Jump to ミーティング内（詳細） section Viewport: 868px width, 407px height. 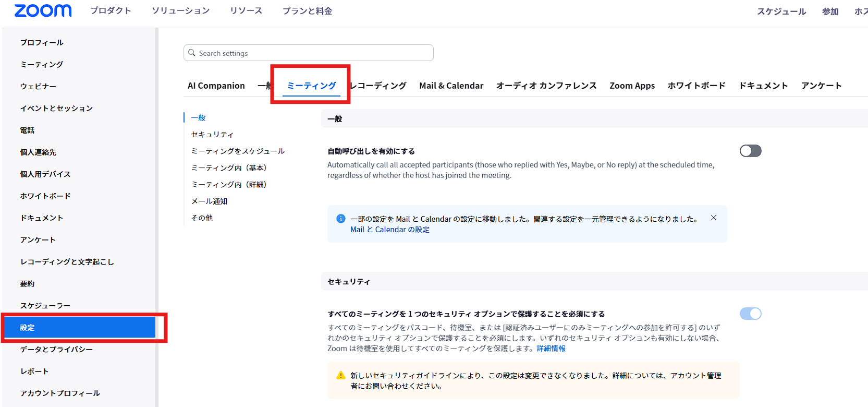(x=229, y=185)
